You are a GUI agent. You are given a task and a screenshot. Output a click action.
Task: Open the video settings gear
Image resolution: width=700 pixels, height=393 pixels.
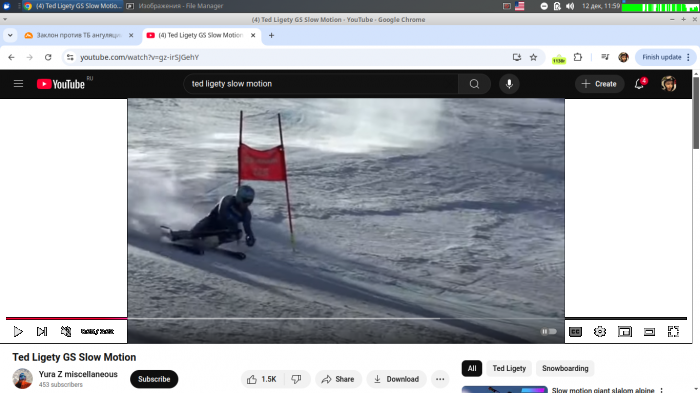point(600,331)
